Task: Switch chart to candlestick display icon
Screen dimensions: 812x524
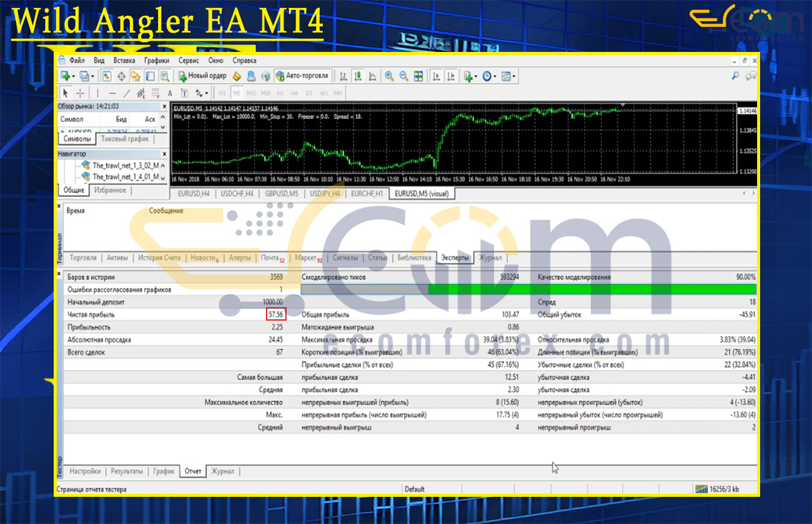Action: pyautogui.click(x=358, y=76)
